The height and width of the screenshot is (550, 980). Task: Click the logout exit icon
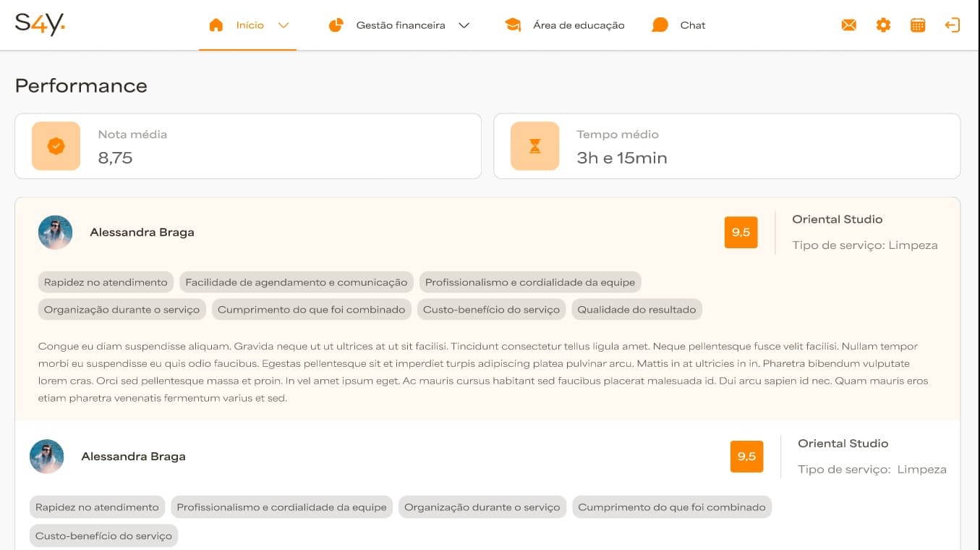point(952,25)
